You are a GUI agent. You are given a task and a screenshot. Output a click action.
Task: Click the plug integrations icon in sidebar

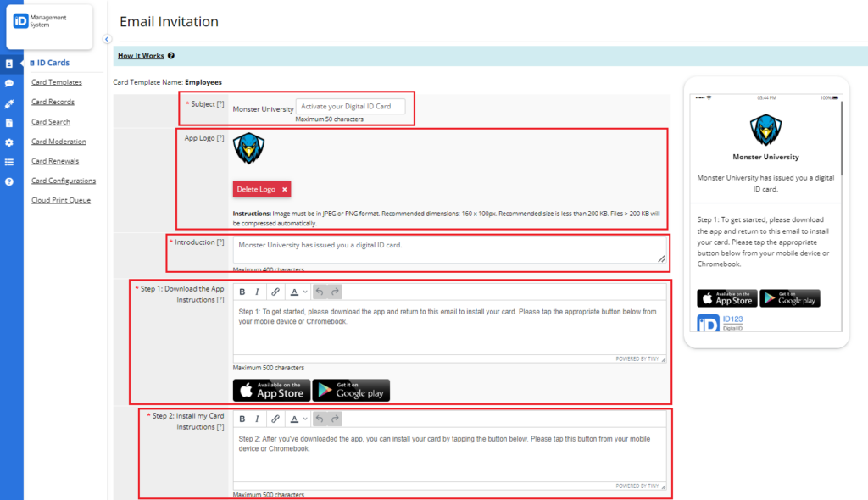(x=9, y=103)
